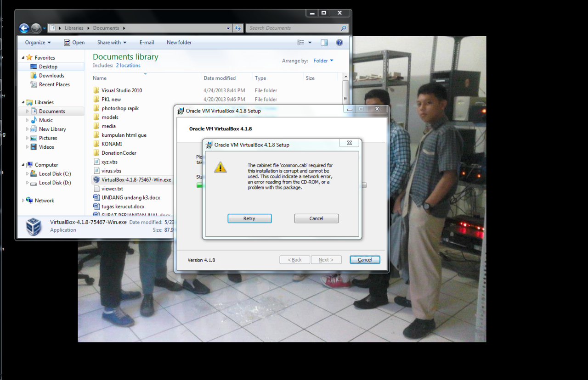
Task: Open the Arrange by Folder dropdown
Action: [323, 61]
